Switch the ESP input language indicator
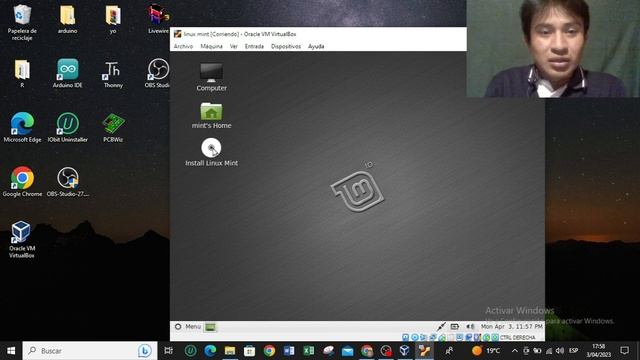Screen dimensions: 640x360 [x=573, y=351]
